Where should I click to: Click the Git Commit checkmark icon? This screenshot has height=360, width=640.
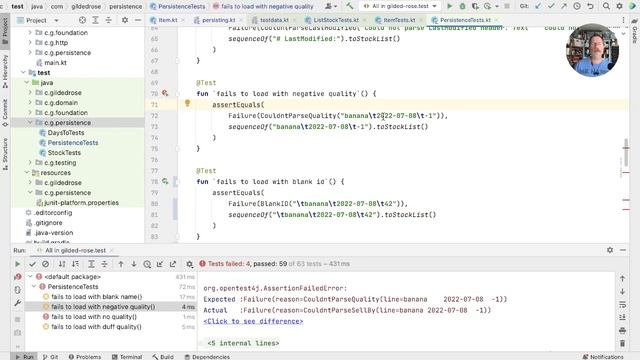tap(551, 6)
